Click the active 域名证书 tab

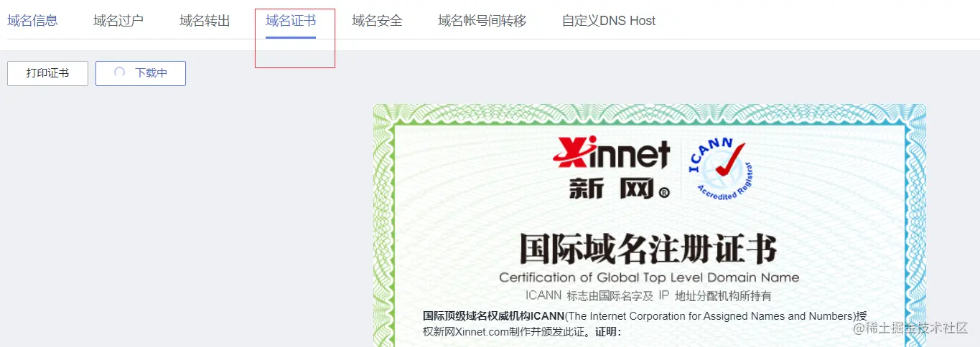click(291, 21)
